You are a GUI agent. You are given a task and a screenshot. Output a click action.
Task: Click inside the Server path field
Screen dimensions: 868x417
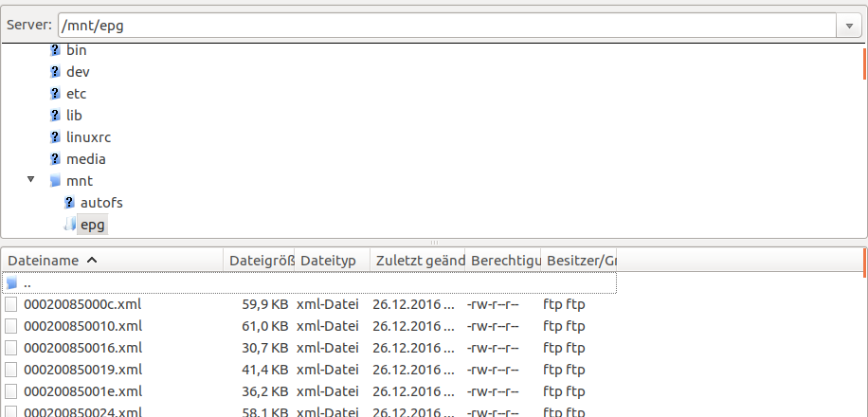445,26
